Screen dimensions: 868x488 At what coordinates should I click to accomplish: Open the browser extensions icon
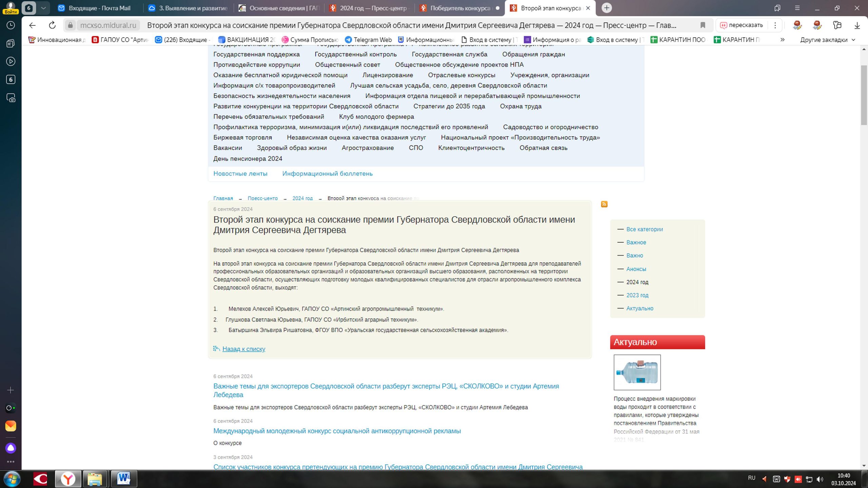837,25
